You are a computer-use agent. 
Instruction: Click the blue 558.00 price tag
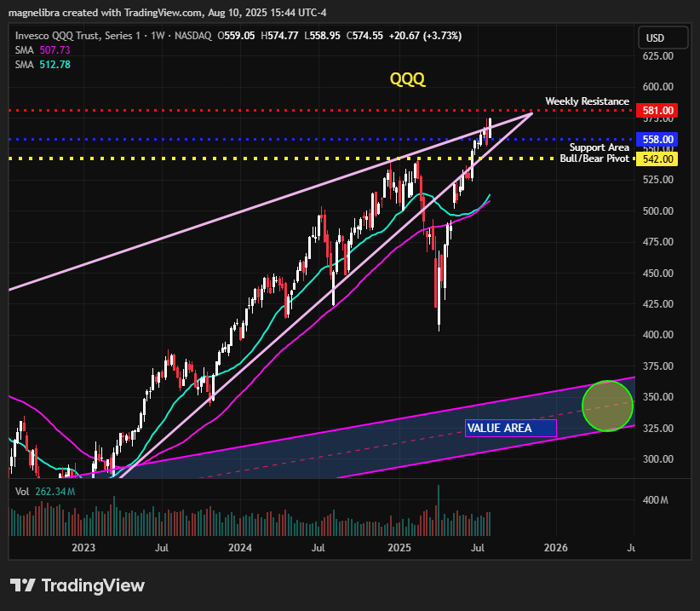click(x=657, y=140)
